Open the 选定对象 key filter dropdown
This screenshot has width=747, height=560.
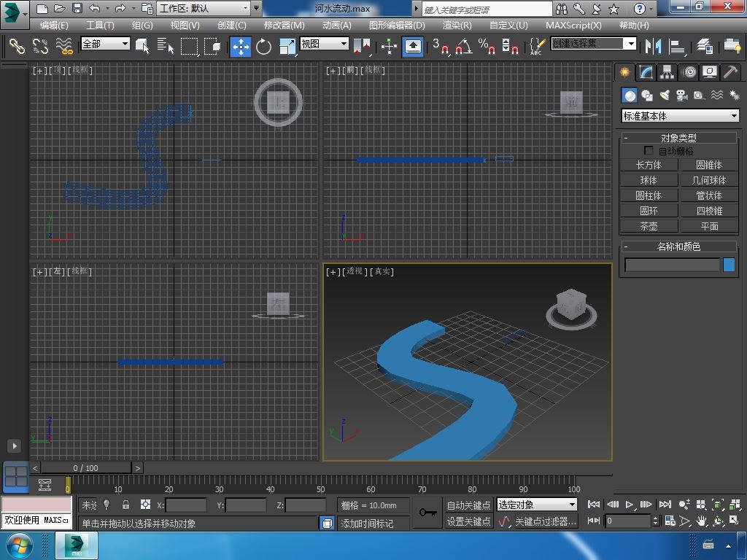(x=537, y=505)
